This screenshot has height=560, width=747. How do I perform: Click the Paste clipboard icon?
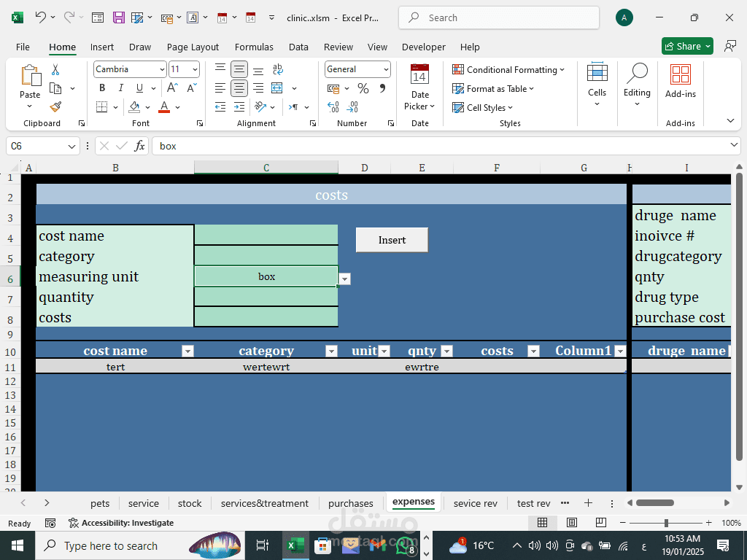pos(31,75)
